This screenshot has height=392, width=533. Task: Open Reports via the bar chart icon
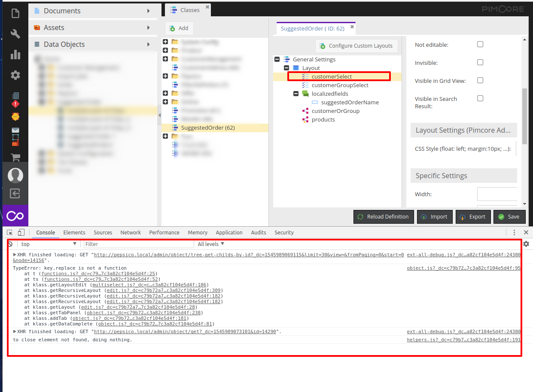coord(15,55)
